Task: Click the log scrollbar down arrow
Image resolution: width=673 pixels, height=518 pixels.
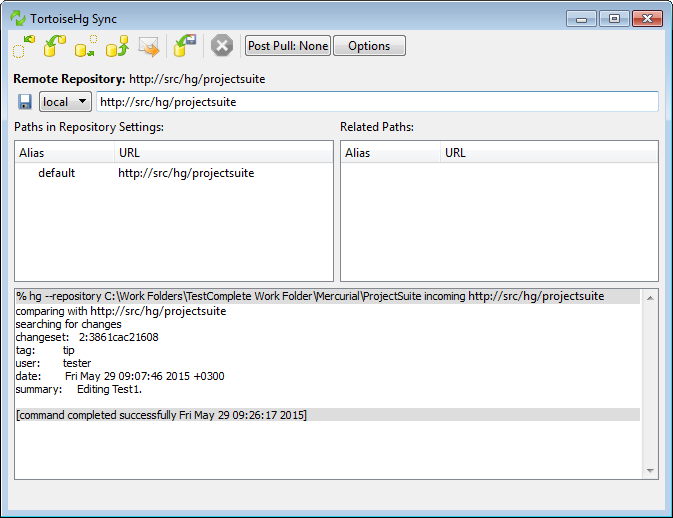Action: [650, 471]
